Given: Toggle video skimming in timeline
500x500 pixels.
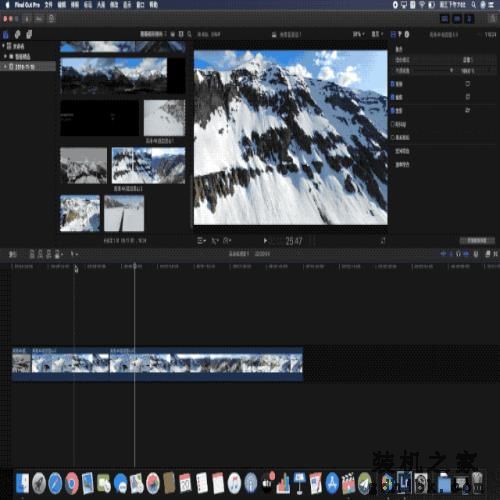Looking at the screenshot, I should pos(443,254).
